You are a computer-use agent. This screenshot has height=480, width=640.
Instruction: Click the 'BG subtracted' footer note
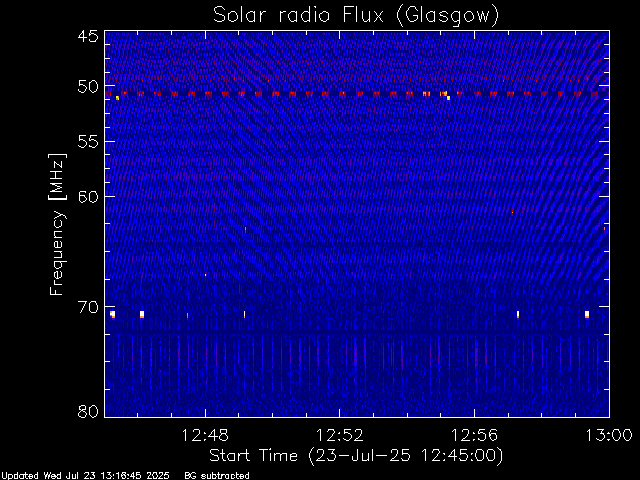tap(217, 476)
